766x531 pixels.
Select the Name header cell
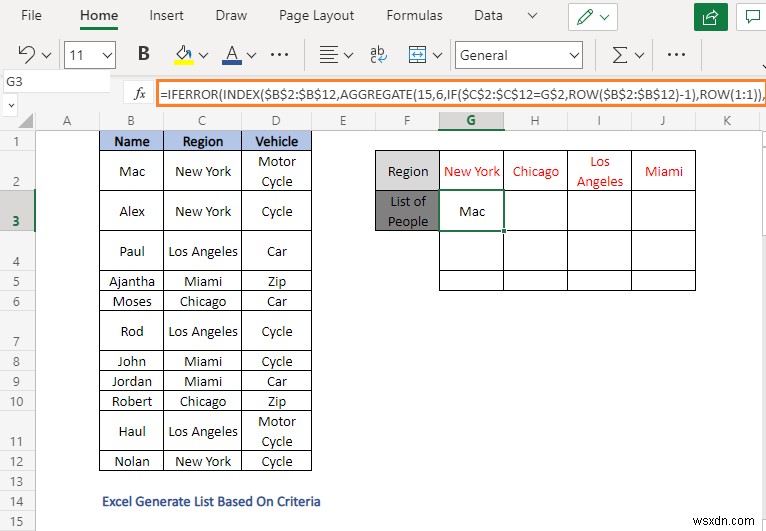click(x=131, y=141)
